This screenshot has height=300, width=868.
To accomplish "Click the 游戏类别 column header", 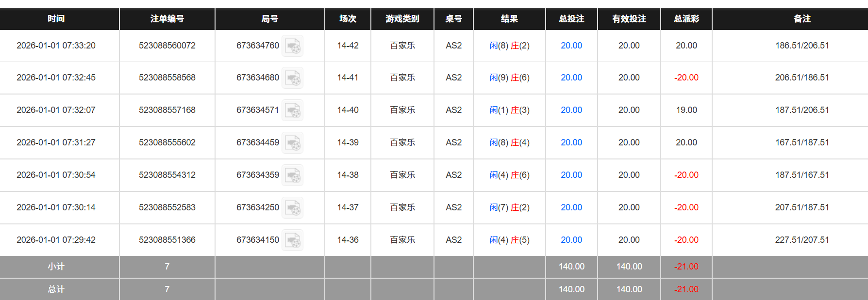I will [x=402, y=19].
